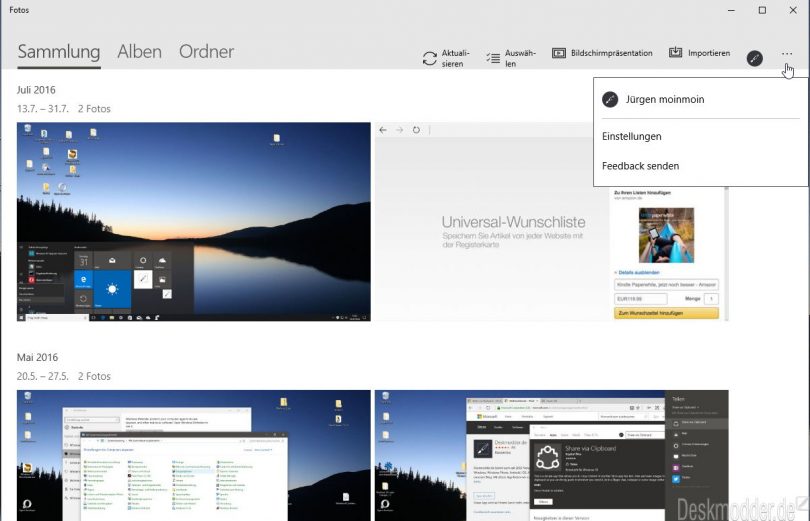The image size is (810, 521).
Task: Open the July desktop Start menu screenshot
Action: pos(194,222)
